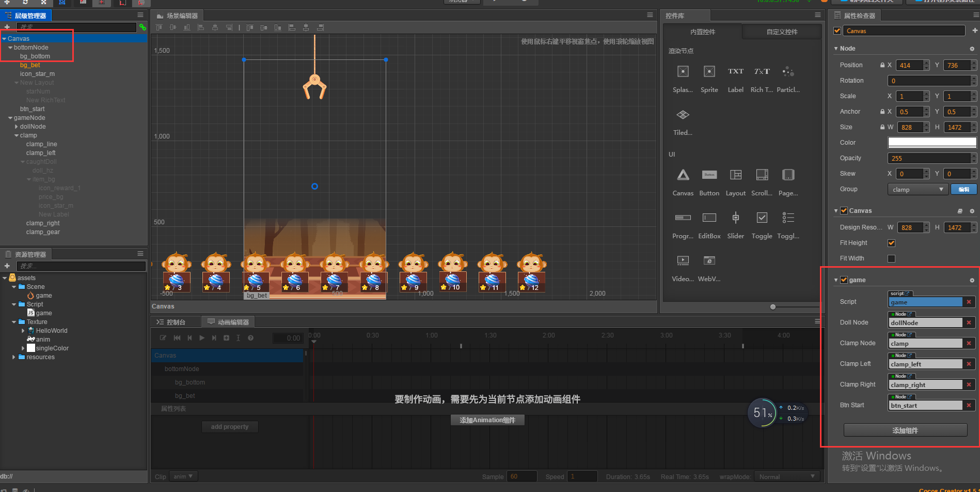Remove the Doll Node reference with its X
980x492 pixels.
click(x=969, y=322)
